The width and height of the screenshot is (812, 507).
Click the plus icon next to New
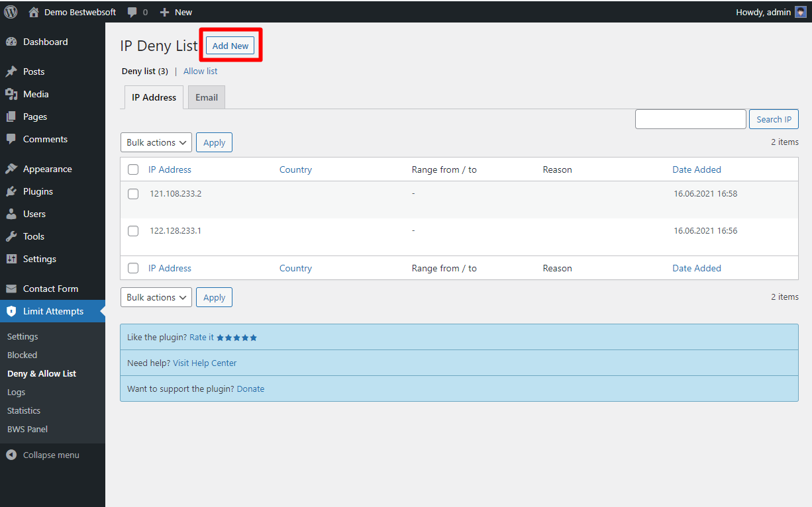[165, 12]
